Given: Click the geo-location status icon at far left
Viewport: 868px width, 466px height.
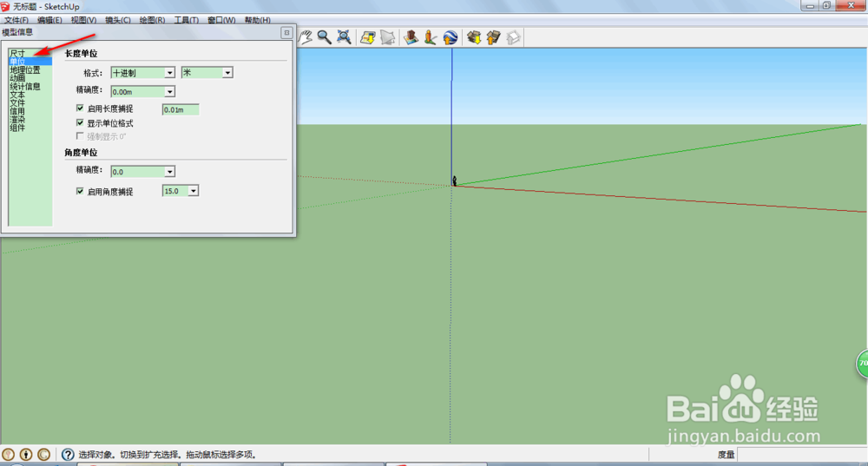Looking at the screenshot, I should [x=8, y=455].
